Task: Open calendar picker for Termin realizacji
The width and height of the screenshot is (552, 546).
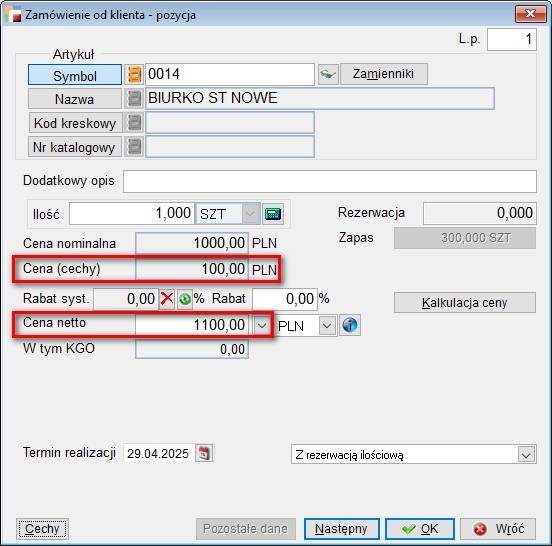Action: (x=205, y=453)
